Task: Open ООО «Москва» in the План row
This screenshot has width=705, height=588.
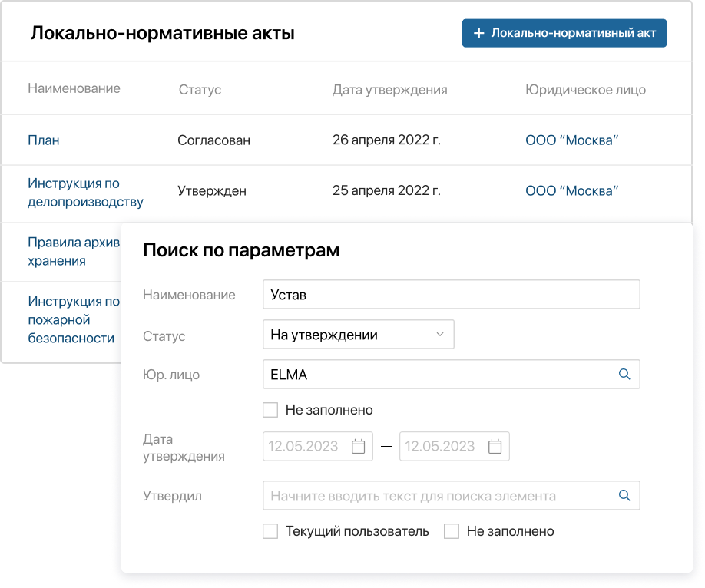Action: click(571, 140)
